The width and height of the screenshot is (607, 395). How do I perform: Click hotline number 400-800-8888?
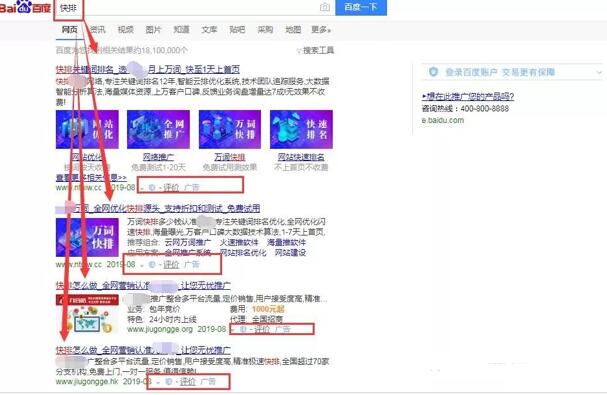pos(485,108)
